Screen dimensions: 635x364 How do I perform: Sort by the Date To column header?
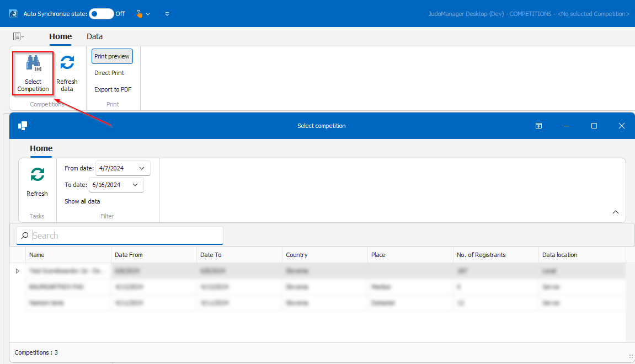[x=239, y=255]
